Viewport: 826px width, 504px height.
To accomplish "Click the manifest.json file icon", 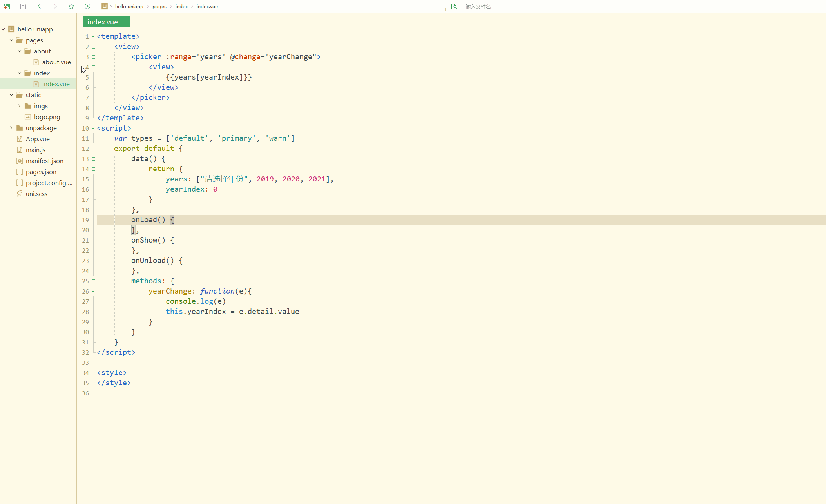I will pos(20,161).
